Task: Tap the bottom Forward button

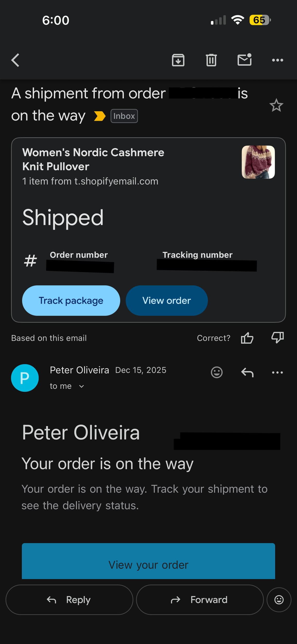Action: click(200, 600)
